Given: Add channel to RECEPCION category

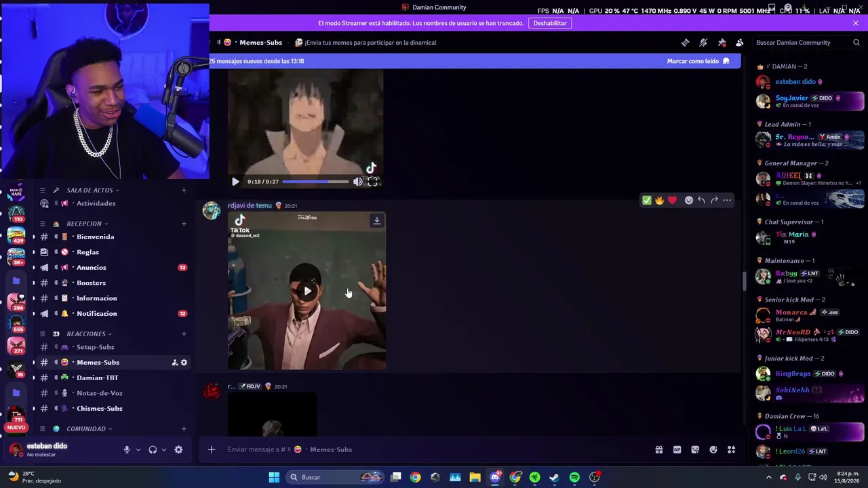Looking at the screenshot, I should click(184, 224).
